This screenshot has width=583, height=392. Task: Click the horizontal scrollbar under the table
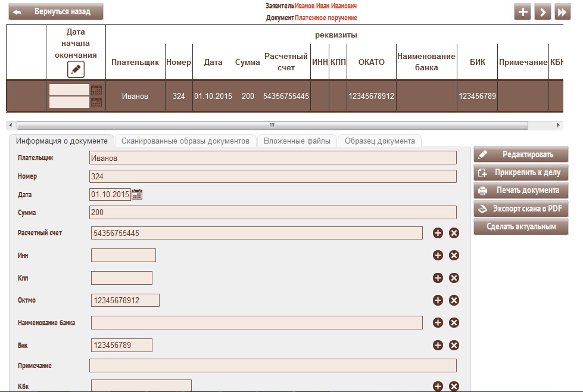pos(272,126)
